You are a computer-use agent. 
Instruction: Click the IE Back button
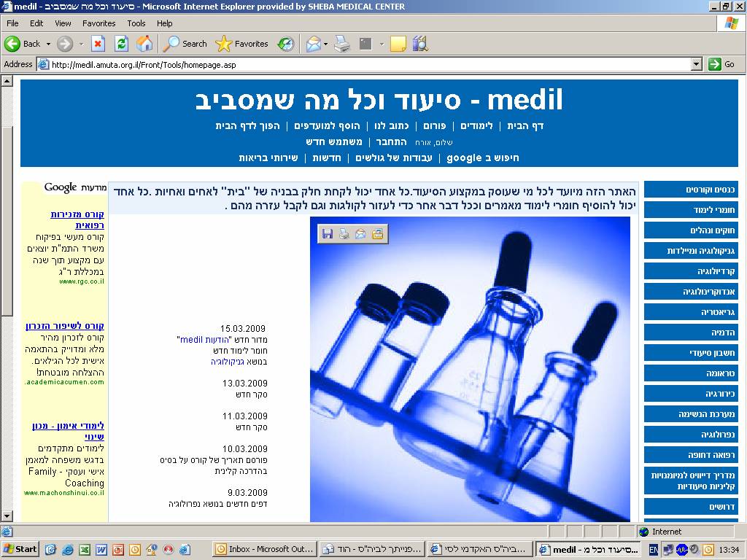point(23,44)
